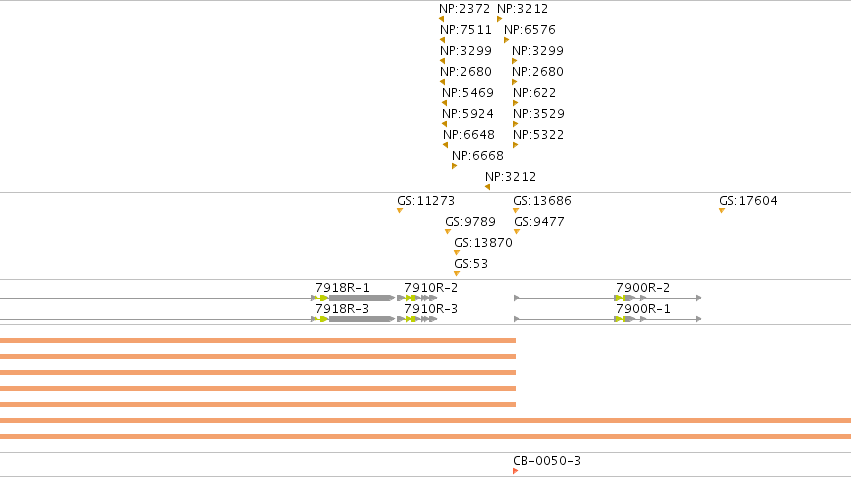Select transcript 7918R-1 label

pyautogui.click(x=342, y=288)
